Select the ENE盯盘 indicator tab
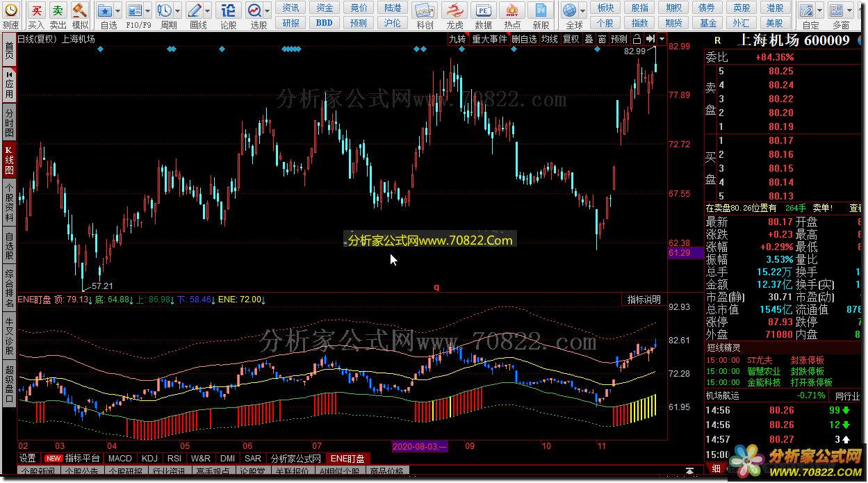868x483 pixels. point(347,459)
